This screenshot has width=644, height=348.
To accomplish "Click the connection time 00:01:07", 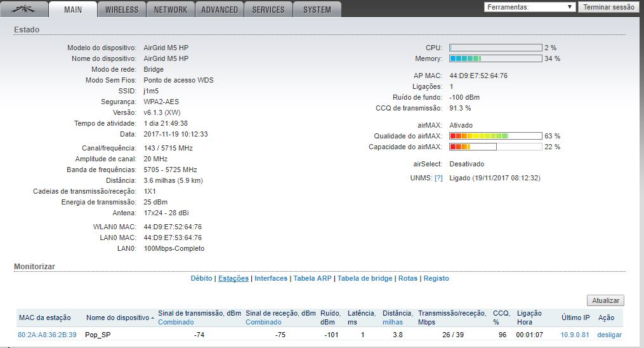I will click(529, 335).
